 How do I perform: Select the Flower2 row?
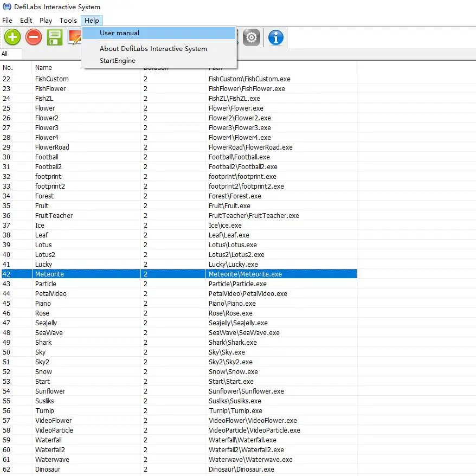[x=179, y=118]
